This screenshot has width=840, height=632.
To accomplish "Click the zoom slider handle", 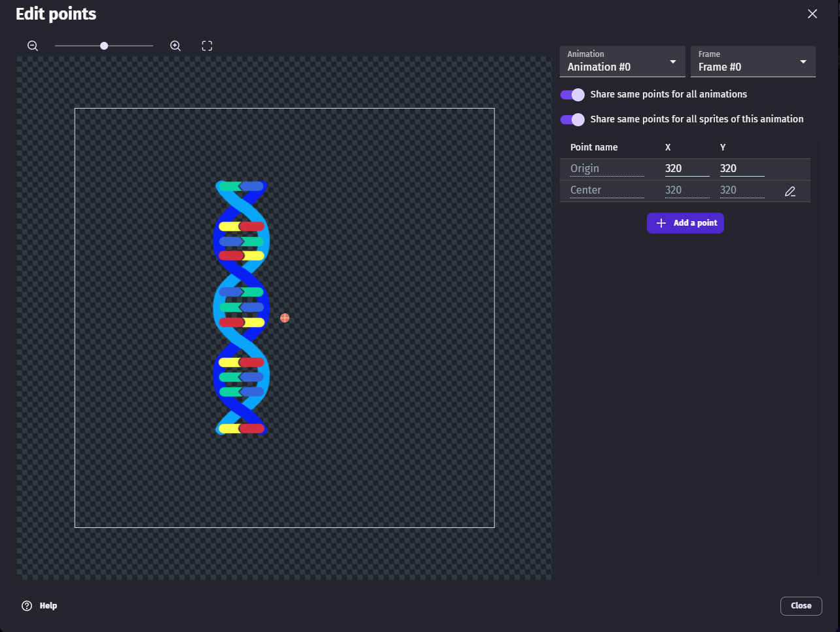I will (x=104, y=46).
